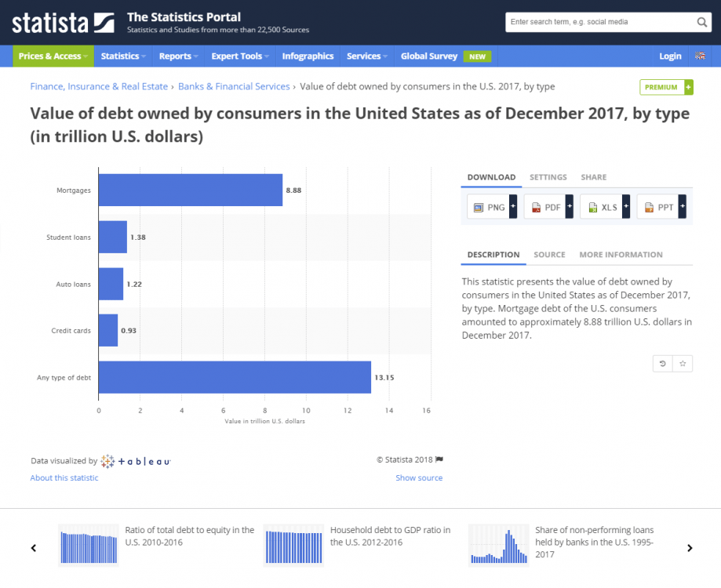Open the Show source link

coord(419,478)
